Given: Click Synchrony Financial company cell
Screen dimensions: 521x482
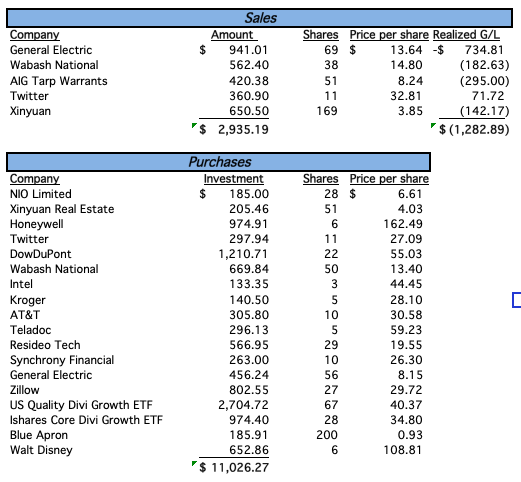Looking at the screenshot, I should (62, 360).
